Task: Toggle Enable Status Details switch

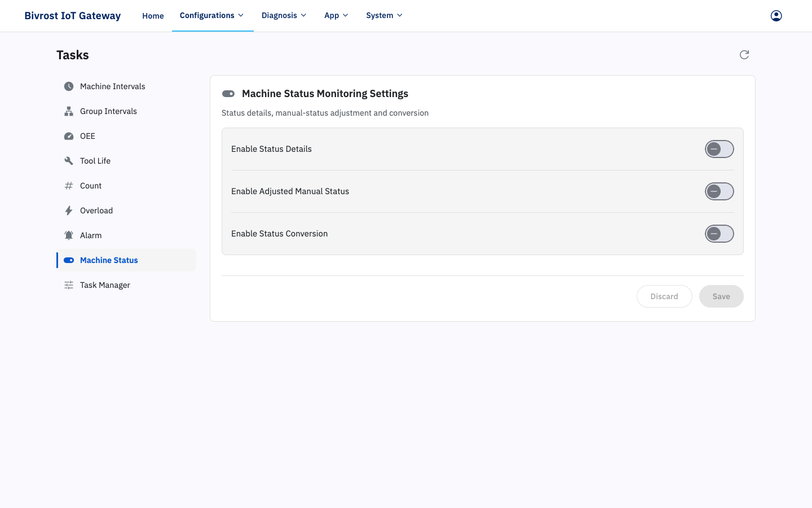Action: [720, 149]
